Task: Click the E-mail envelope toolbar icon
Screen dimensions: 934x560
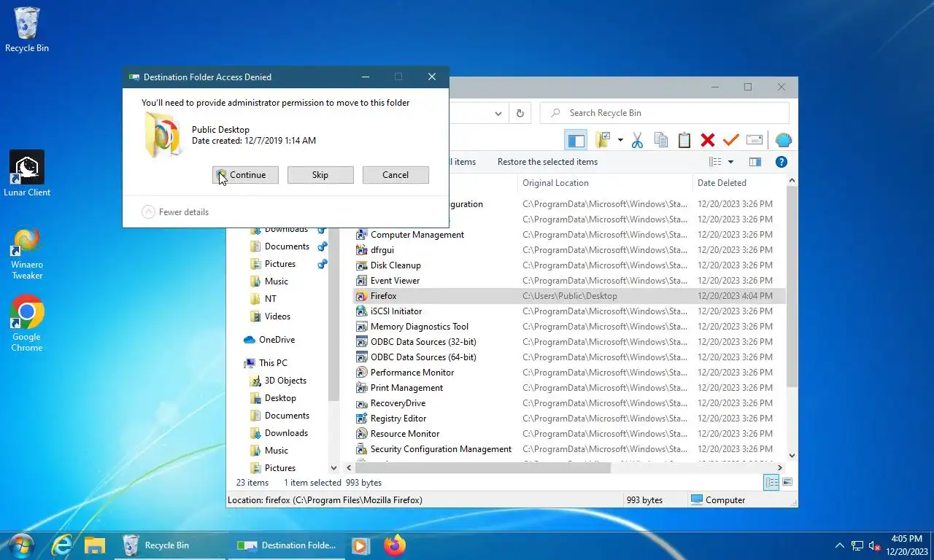Action: (x=754, y=140)
